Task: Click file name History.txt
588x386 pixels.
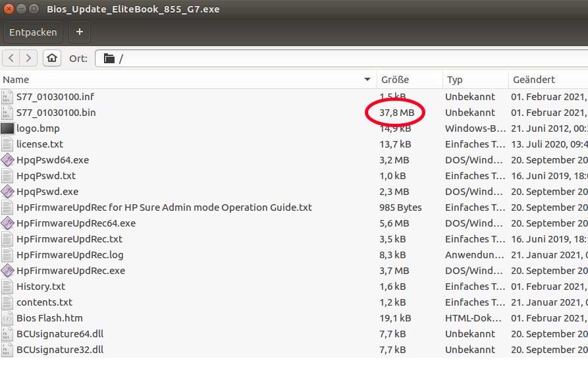Action: 41,287
